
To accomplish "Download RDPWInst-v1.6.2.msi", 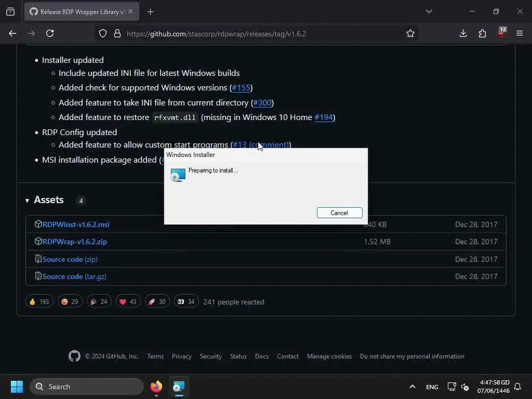I will [x=76, y=224].
